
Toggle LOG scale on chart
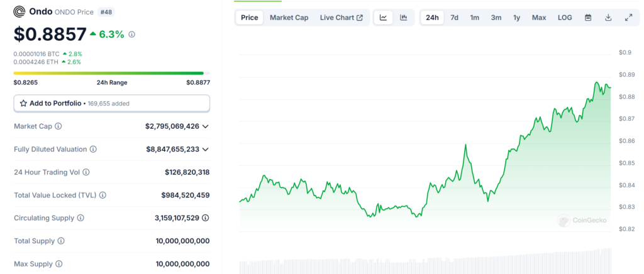pyautogui.click(x=565, y=18)
